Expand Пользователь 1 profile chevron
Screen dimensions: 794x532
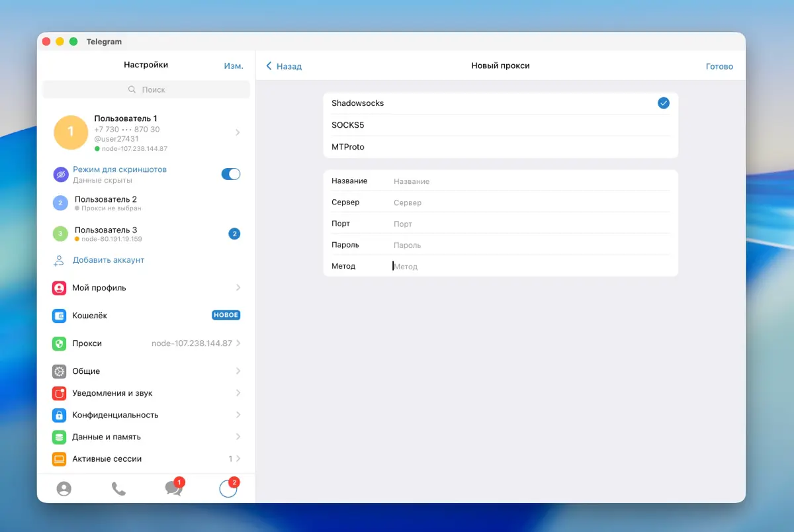(x=238, y=132)
